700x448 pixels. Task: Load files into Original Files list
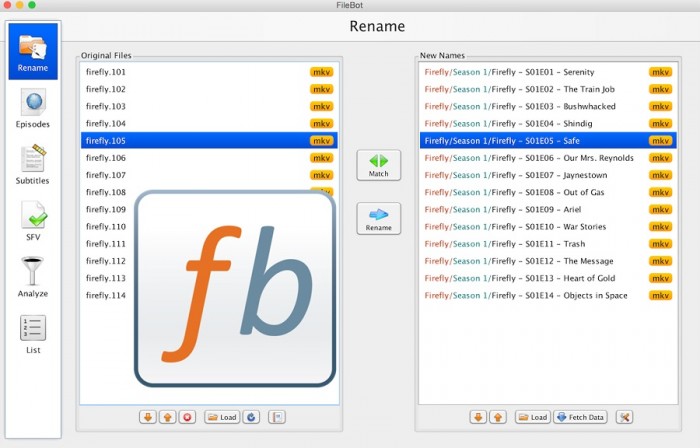[x=222, y=417]
